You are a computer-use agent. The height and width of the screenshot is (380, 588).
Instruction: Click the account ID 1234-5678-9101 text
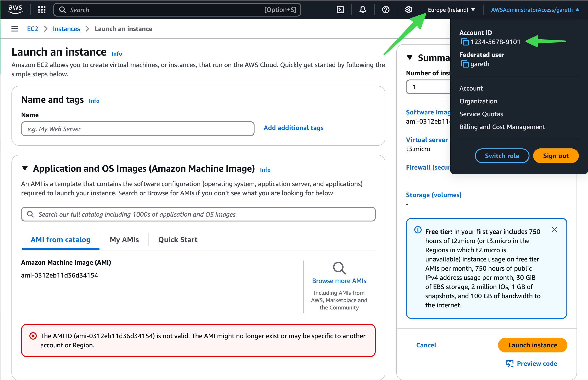click(495, 42)
